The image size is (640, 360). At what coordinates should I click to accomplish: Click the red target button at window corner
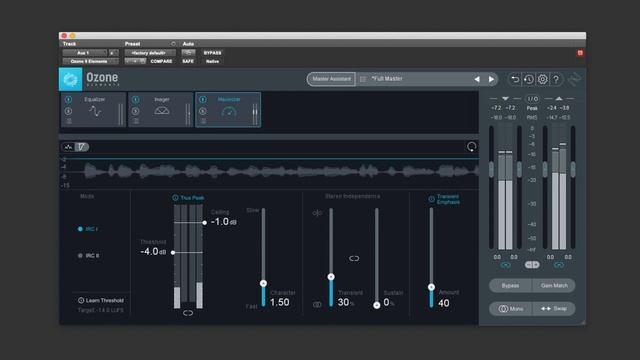click(x=580, y=53)
